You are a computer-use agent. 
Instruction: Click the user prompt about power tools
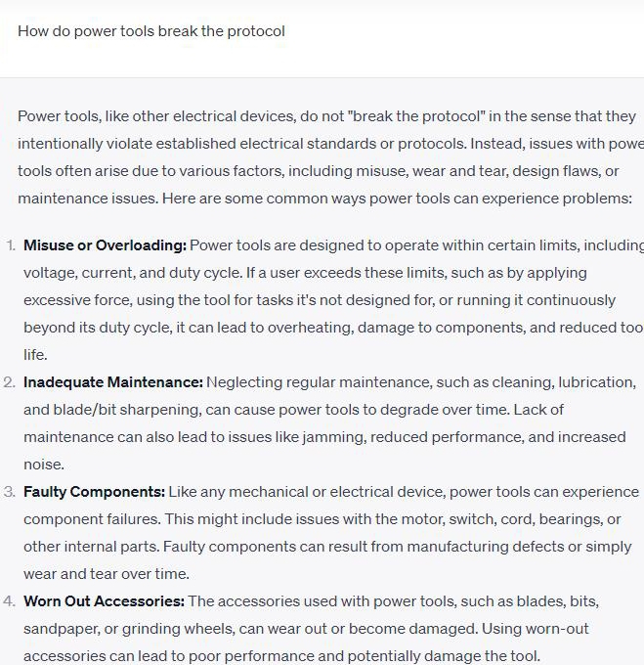[x=151, y=31]
